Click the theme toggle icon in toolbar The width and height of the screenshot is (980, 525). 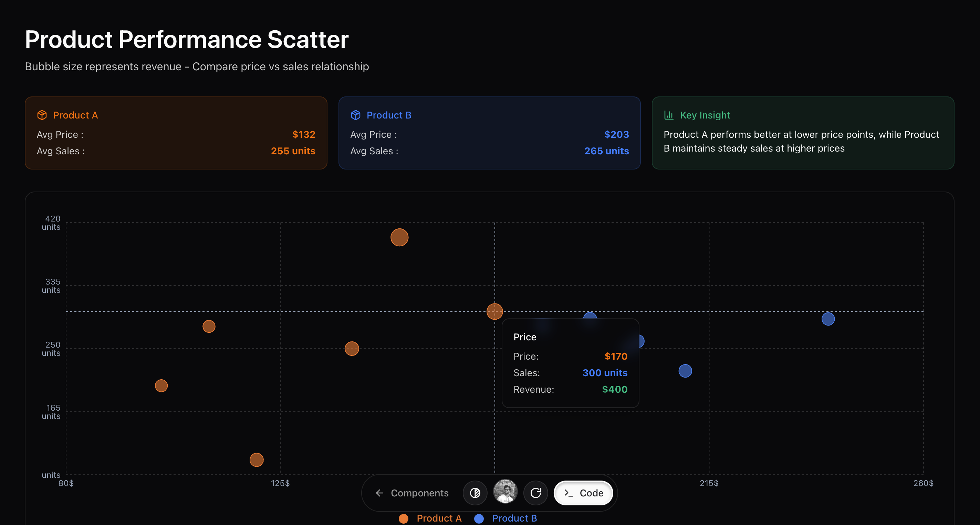(x=475, y=493)
